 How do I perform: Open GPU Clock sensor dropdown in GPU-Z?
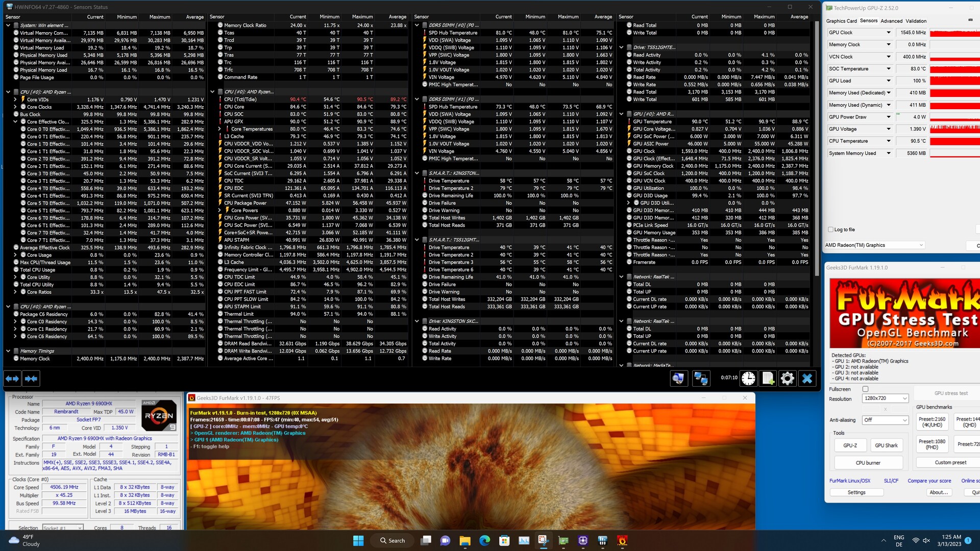coord(889,32)
